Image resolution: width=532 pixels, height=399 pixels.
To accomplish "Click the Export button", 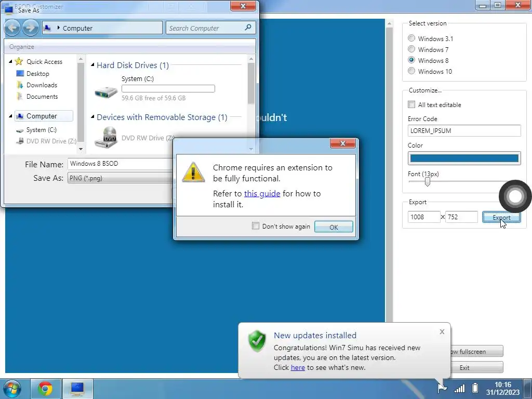I will 501,217.
